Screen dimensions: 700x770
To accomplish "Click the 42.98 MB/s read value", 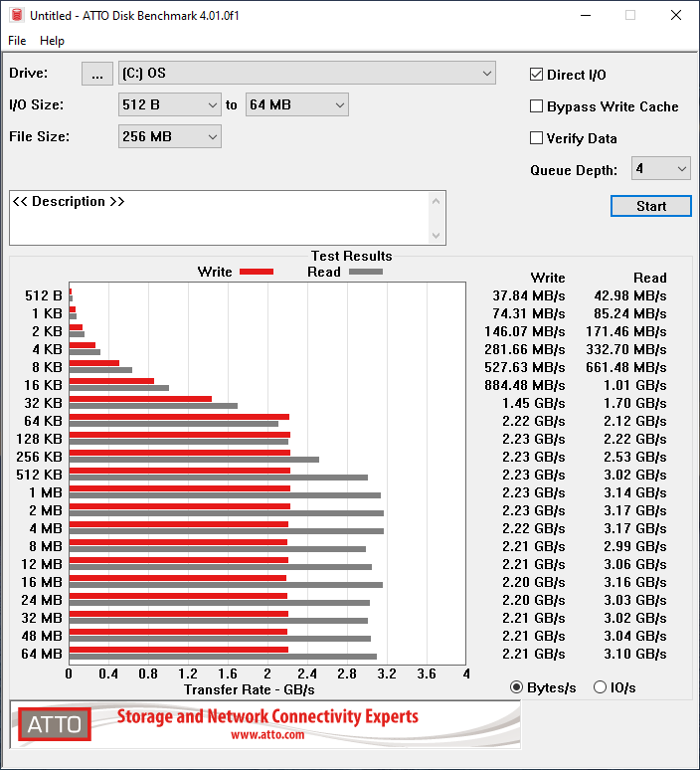I will pyautogui.click(x=630, y=295).
